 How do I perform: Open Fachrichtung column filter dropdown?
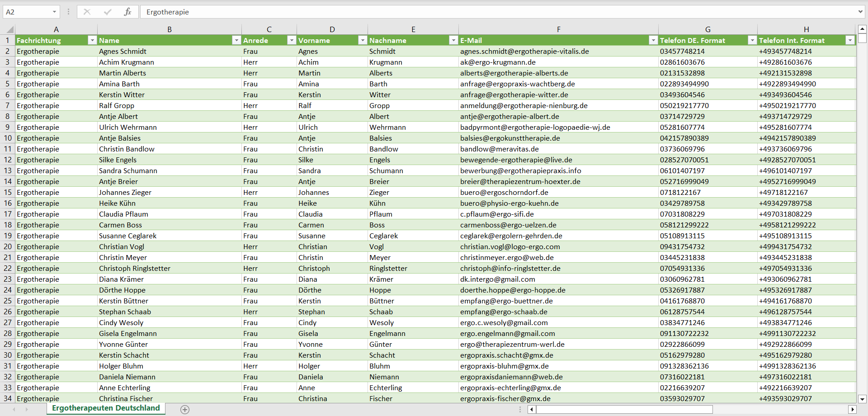point(92,40)
